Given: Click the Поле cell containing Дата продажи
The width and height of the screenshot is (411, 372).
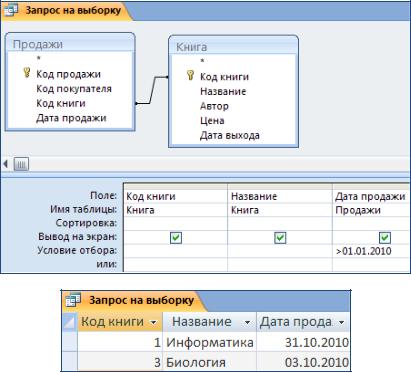Looking at the screenshot, I should pos(371,196).
